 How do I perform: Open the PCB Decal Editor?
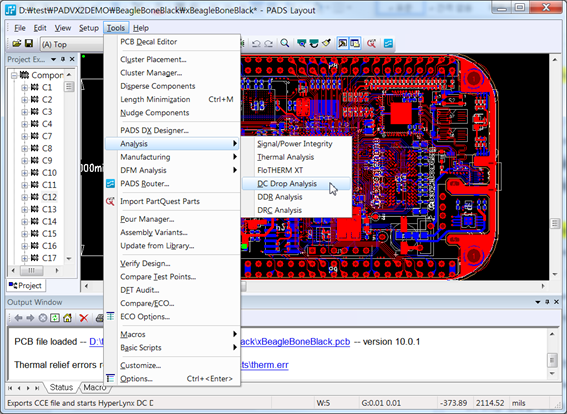pyautogui.click(x=172, y=42)
